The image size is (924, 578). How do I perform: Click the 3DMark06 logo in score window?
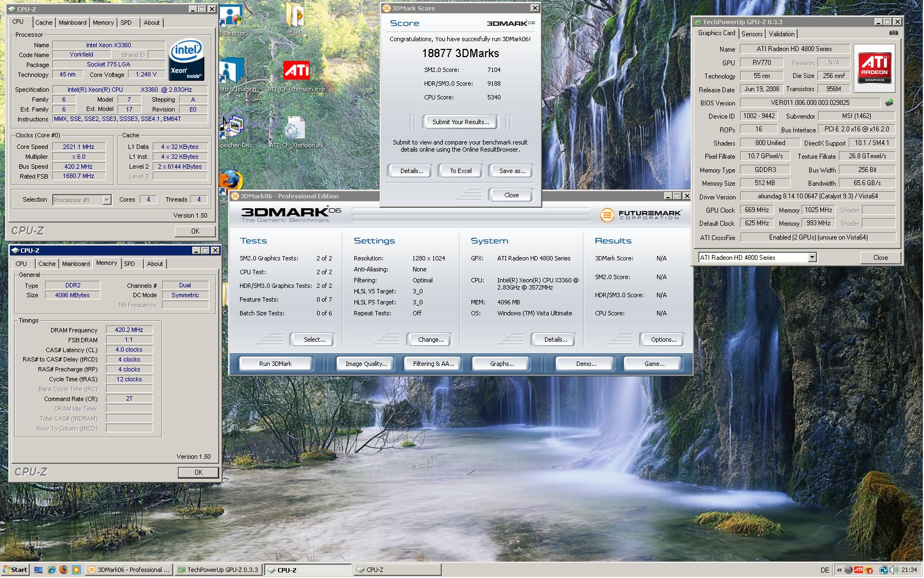click(510, 23)
